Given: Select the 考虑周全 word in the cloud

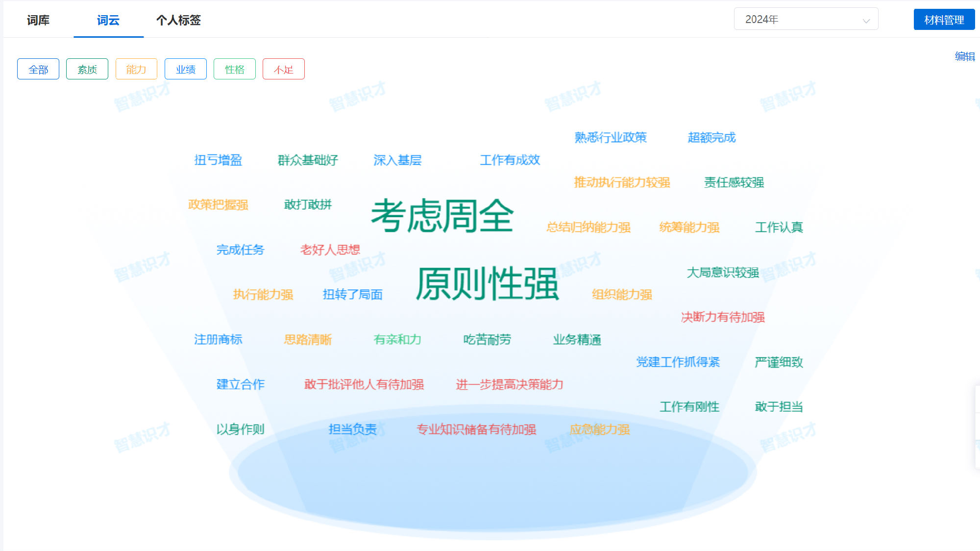Looking at the screenshot, I should 443,216.
